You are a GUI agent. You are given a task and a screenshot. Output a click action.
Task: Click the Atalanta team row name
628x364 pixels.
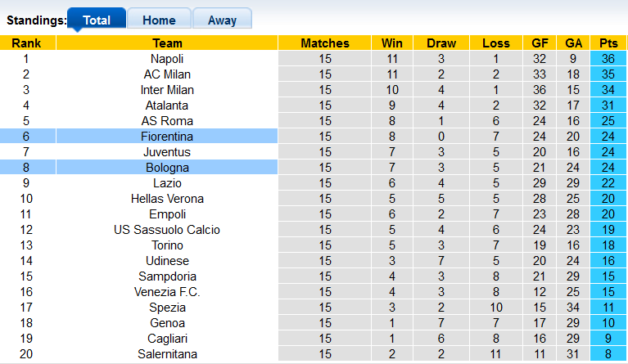(x=167, y=106)
